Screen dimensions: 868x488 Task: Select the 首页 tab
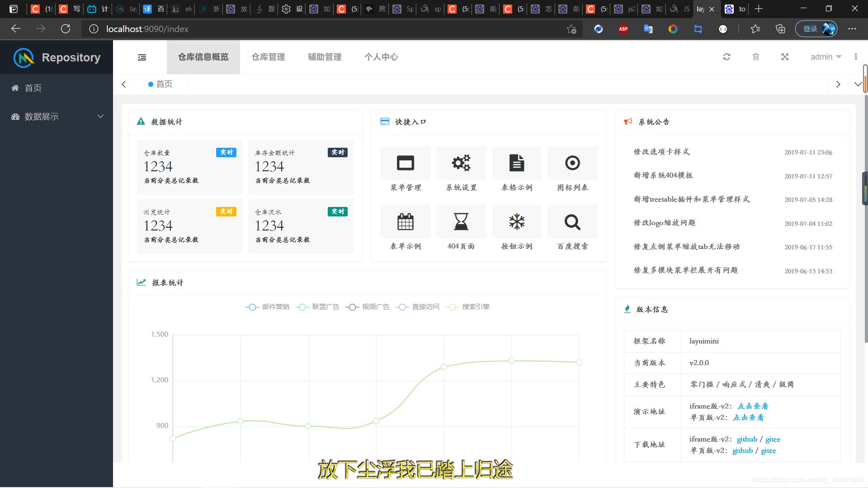[160, 84]
